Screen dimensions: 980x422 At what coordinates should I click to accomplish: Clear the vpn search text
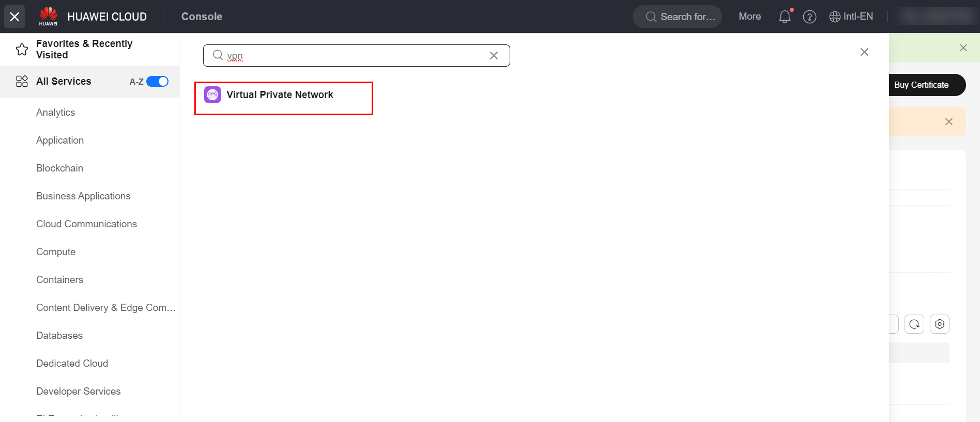tap(494, 55)
